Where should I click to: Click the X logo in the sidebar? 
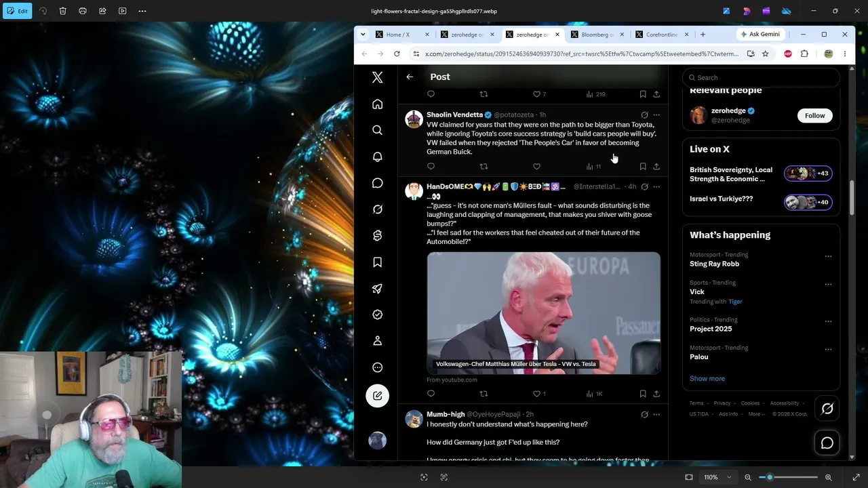(378, 77)
